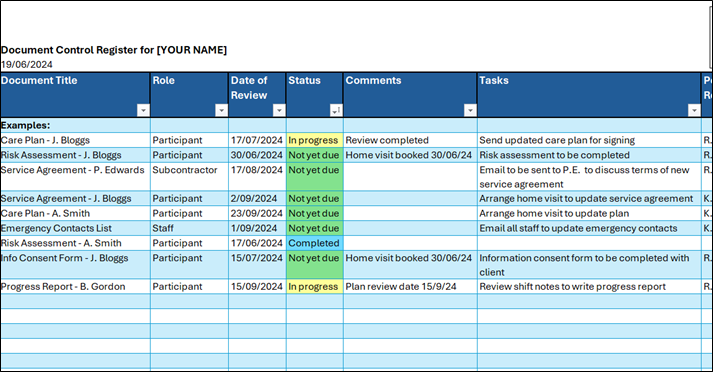Select 'Home visit booked 30/06/24' comment for Info Consent Form
This screenshot has width=713, height=372.
click(410, 265)
